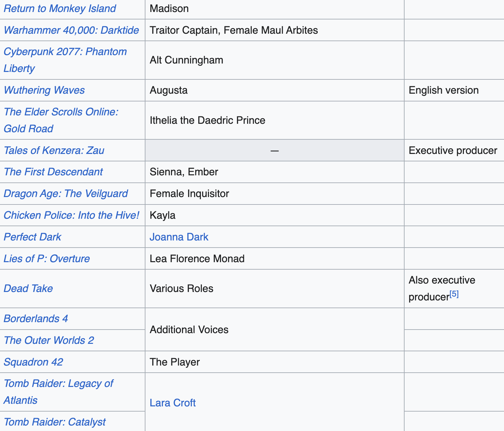The height and width of the screenshot is (431, 504).
Task: Click the Sienna, Ember role text
Action: click(x=184, y=172)
